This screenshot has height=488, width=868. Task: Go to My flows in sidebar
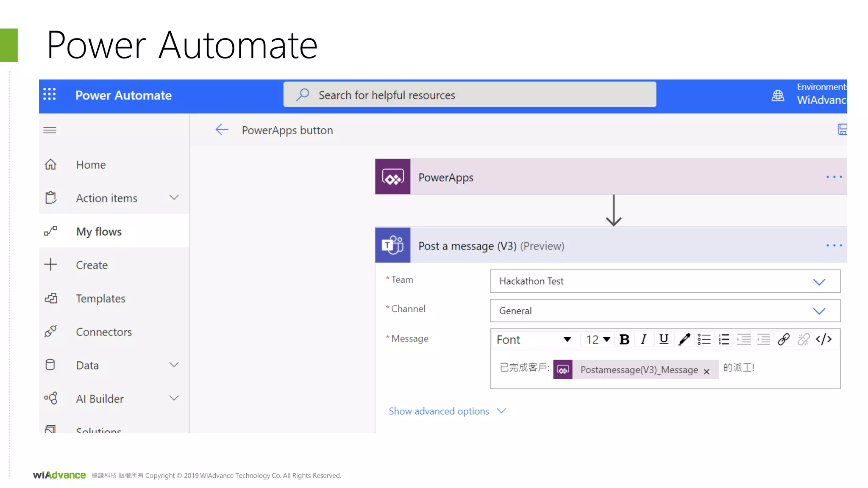point(99,231)
